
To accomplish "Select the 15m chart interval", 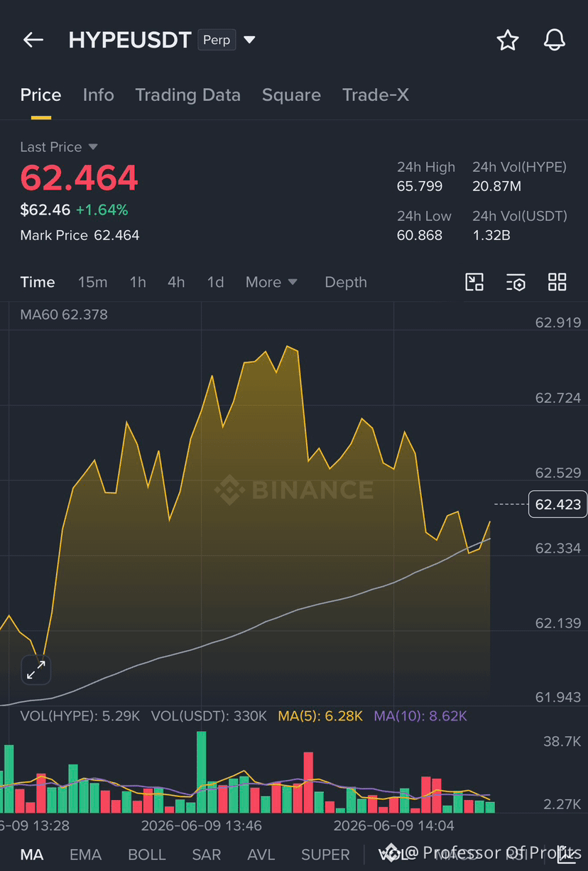I will [x=92, y=282].
